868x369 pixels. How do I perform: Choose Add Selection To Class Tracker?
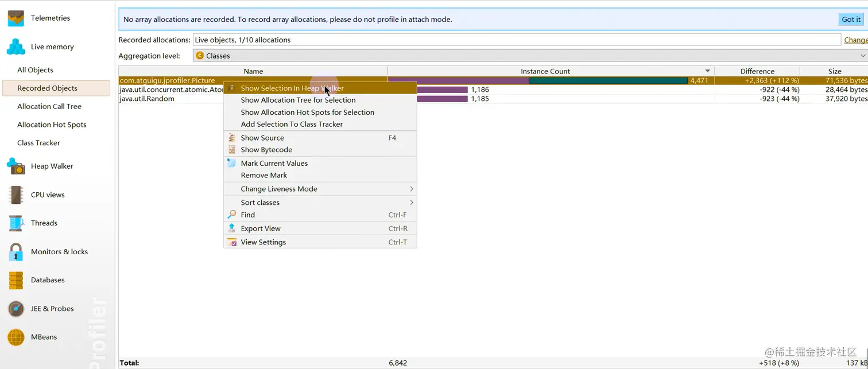click(x=320, y=124)
